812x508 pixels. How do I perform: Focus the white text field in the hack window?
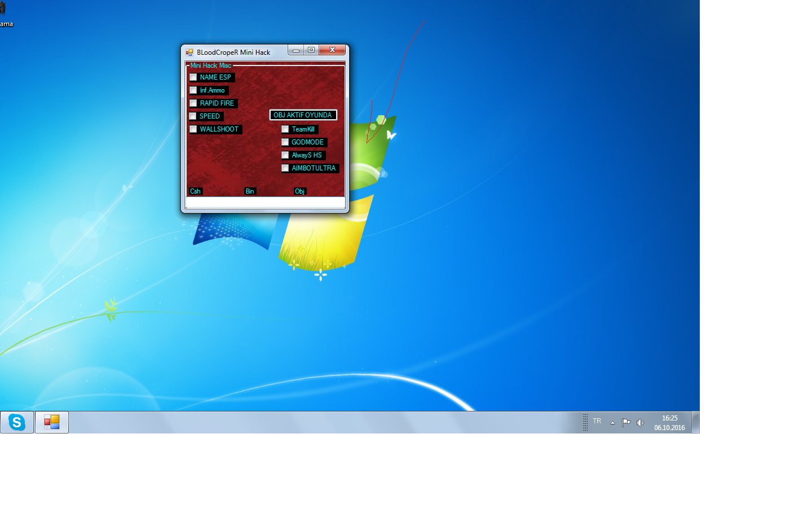pos(265,202)
